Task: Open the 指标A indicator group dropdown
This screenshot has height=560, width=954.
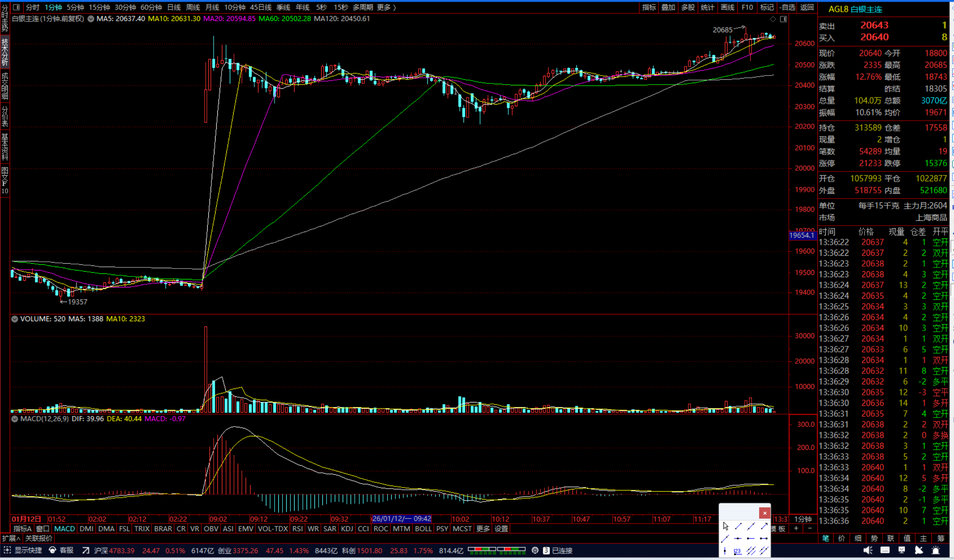Action: click(x=22, y=528)
